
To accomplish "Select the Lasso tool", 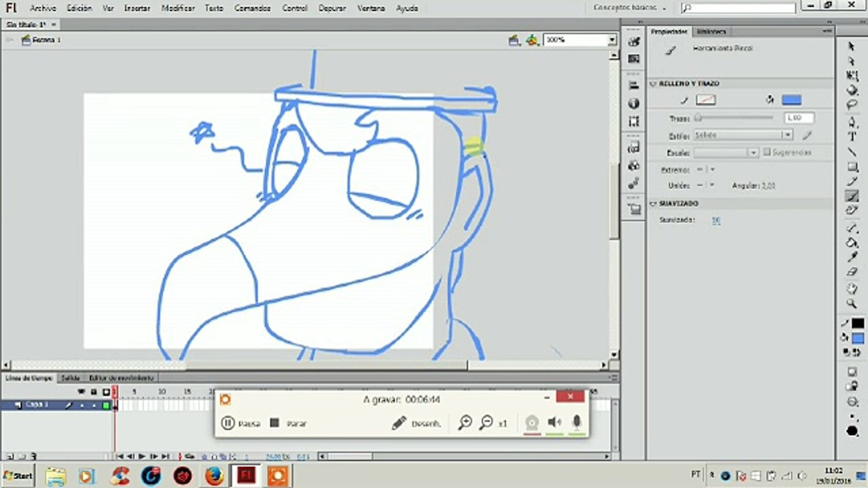I will (852, 105).
